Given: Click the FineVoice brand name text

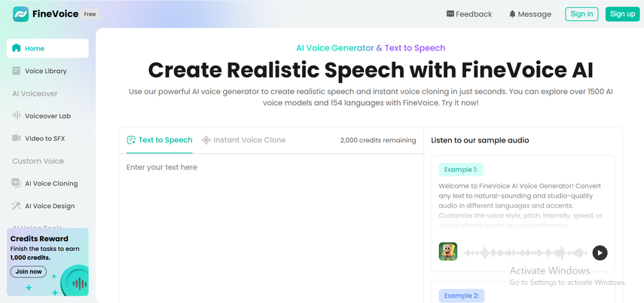Looking at the screenshot, I should tap(56, 14).
